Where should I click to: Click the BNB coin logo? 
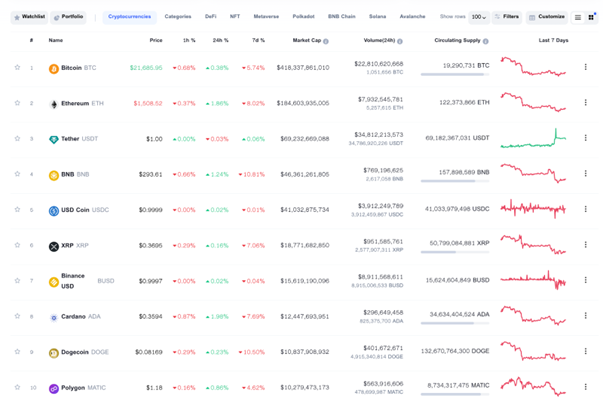pyautogui.click(x=54, y=175)
